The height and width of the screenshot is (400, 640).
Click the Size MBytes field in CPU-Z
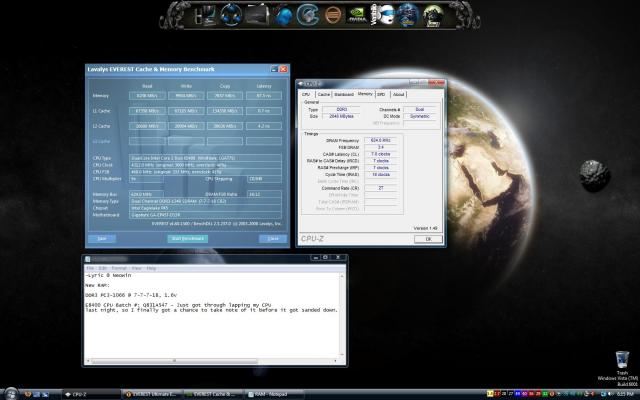click(x=341, y=116)
